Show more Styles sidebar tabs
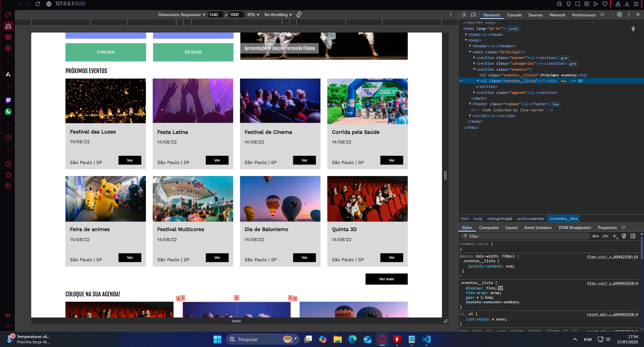The width and height of the screenshot is (644, 347). [624, 227]
